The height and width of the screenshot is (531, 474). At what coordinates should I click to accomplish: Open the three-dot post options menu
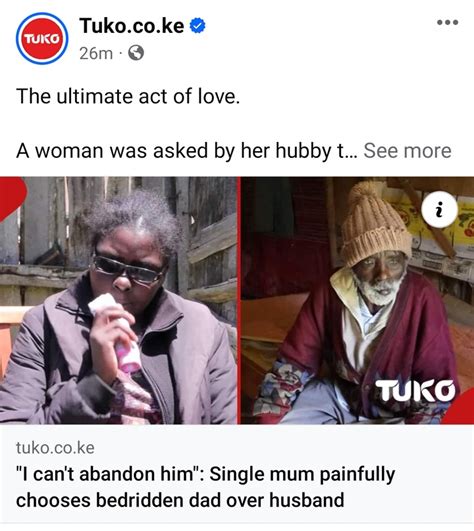tap(447, 23)
